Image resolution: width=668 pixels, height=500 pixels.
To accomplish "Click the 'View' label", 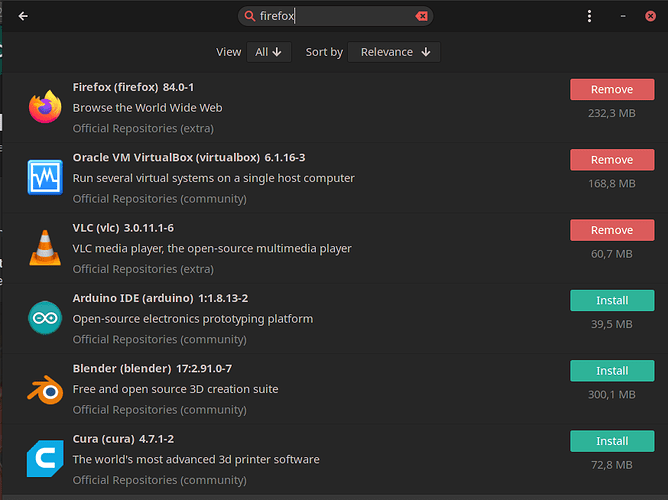I will click(x=228, y=52).
